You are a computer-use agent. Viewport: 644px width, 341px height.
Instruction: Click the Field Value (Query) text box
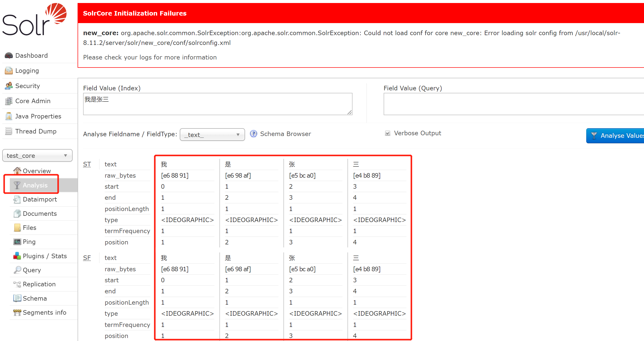513,104
